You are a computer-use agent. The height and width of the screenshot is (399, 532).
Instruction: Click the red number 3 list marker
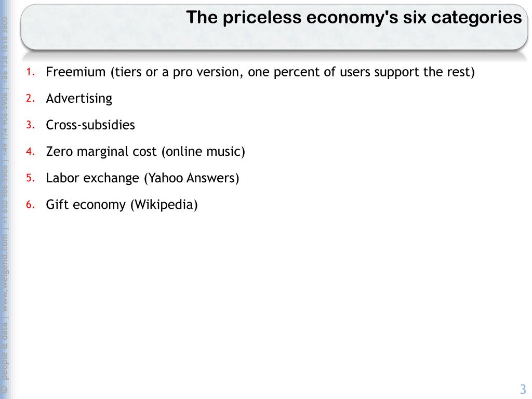pyautogui.click(x=31, y=125)
